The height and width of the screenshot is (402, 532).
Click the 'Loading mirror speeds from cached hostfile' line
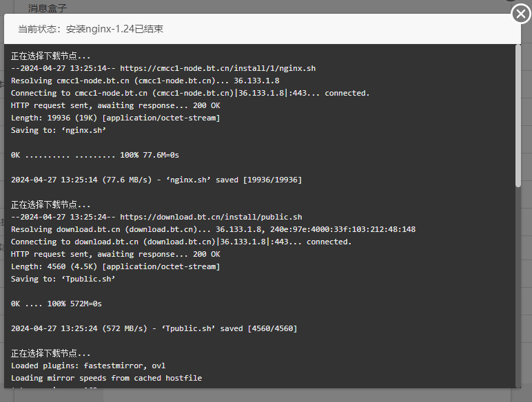pos(107,378)
